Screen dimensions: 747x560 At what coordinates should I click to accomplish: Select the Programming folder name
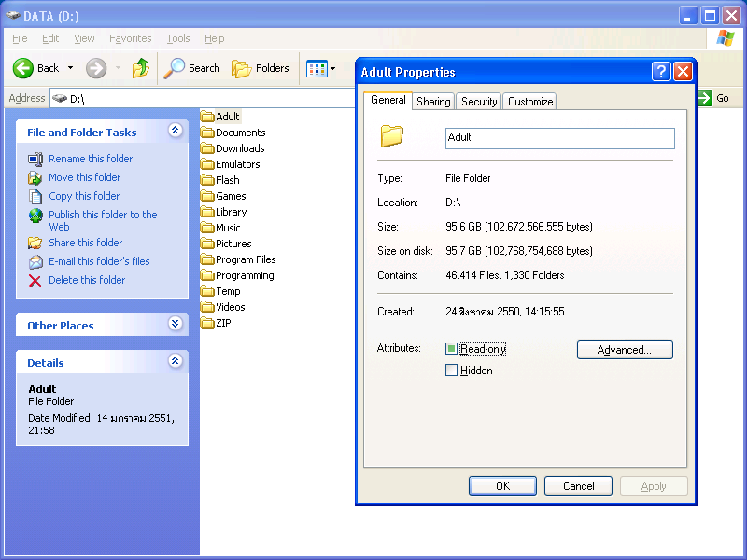(x=245, y=275)
